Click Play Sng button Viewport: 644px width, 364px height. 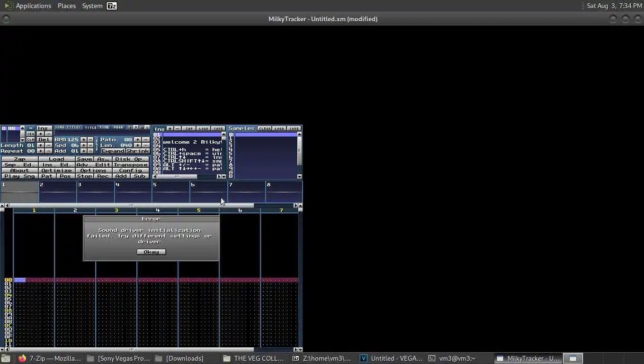tap(20, 176)
